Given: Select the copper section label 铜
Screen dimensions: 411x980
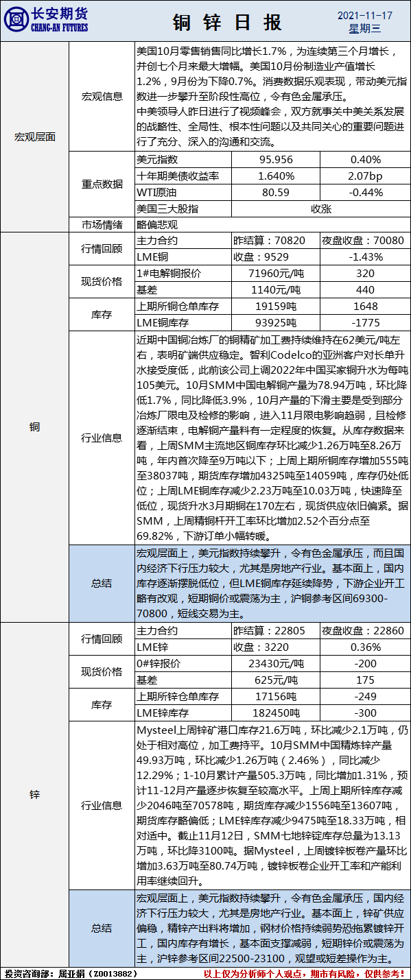Looking at the screenshot, I should pos(35,427).
